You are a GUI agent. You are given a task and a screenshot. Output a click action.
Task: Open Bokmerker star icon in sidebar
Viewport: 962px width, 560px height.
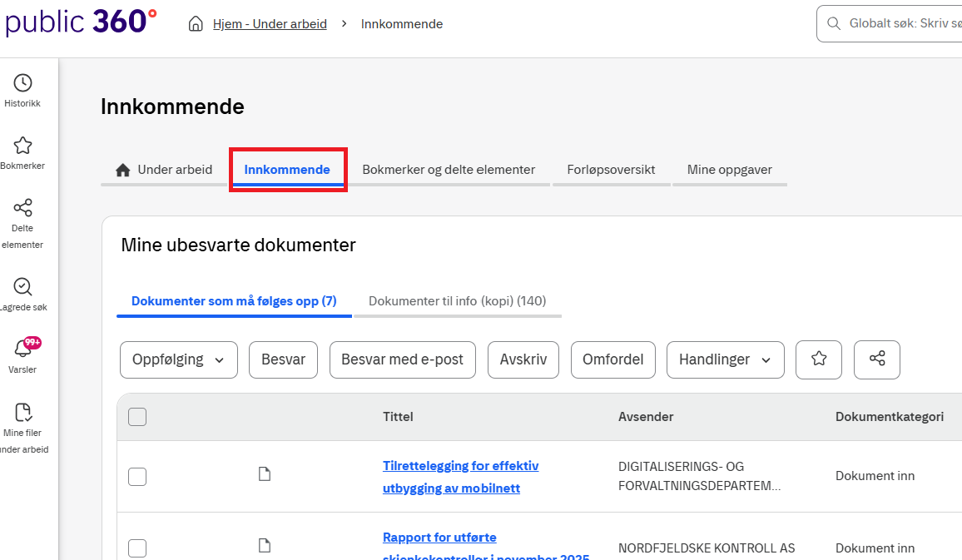pos(22,146)
